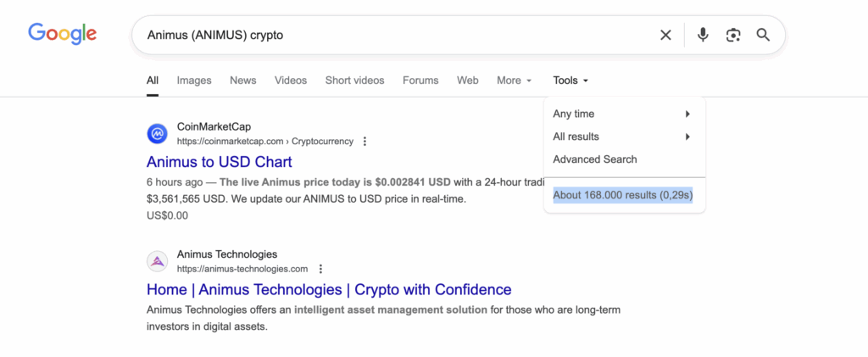The height and width of the screenshot is (357, 868).
Task: Switch to the Images tab
Action: click(x=194, y=81)
